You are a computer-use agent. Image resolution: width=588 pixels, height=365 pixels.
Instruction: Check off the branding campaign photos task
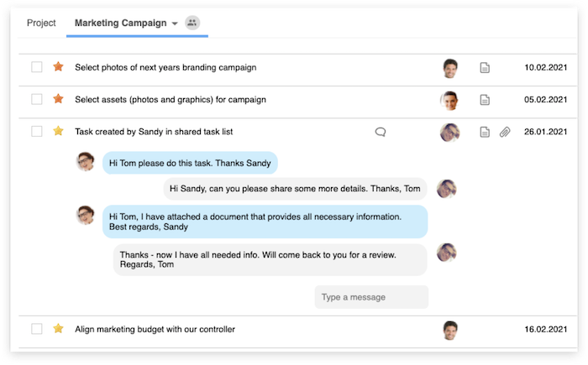click(37, 67)
